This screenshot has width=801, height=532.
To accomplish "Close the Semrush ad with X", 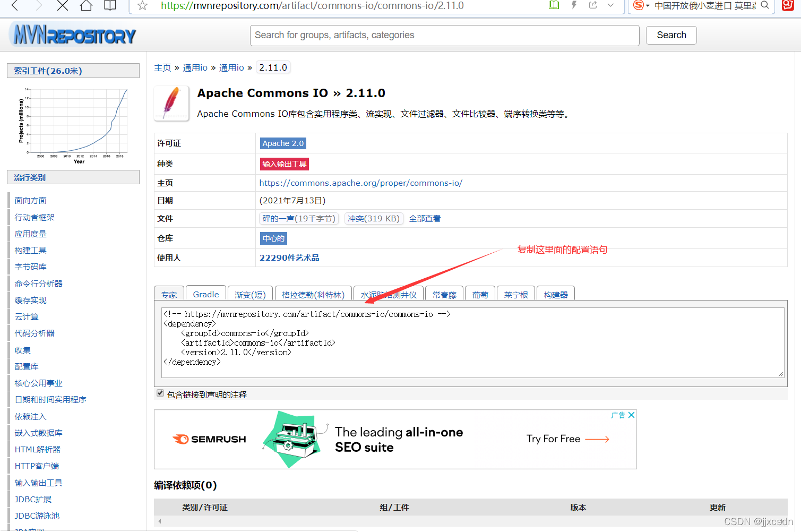I will pyautogui.click(x=631, y=415).
